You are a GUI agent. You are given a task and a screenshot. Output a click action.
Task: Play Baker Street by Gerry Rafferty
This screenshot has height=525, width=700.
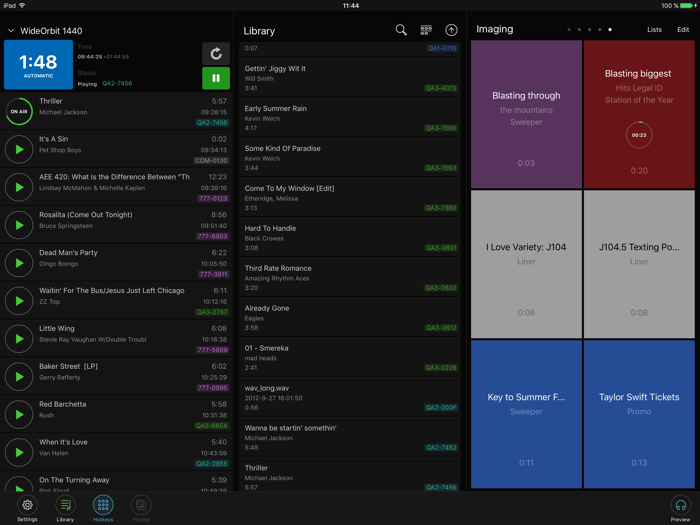tap(19, 377)
